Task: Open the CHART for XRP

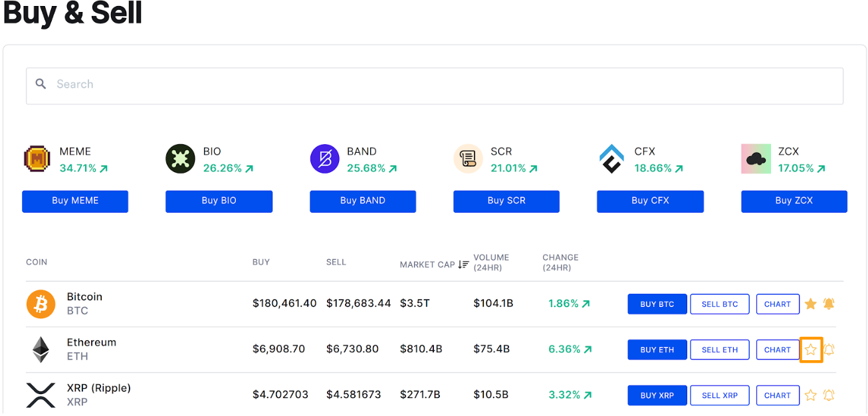Action: [x=778, y=395]
